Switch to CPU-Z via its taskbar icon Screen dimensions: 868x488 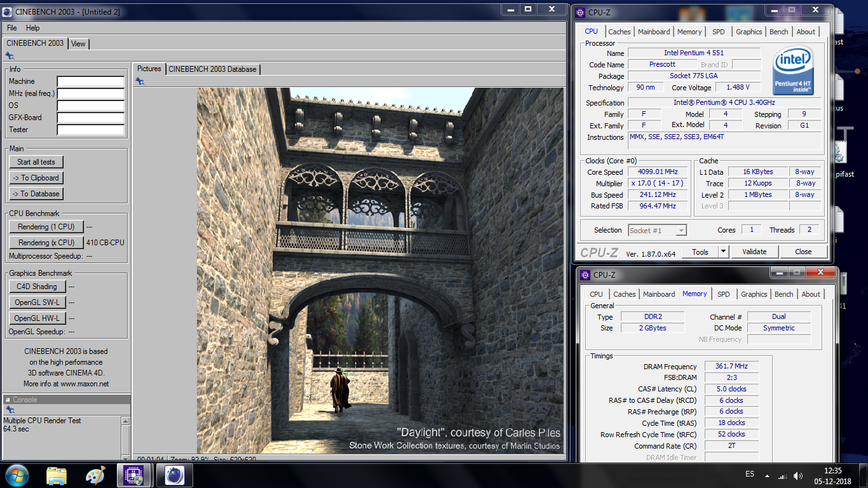tap(133, 475)
